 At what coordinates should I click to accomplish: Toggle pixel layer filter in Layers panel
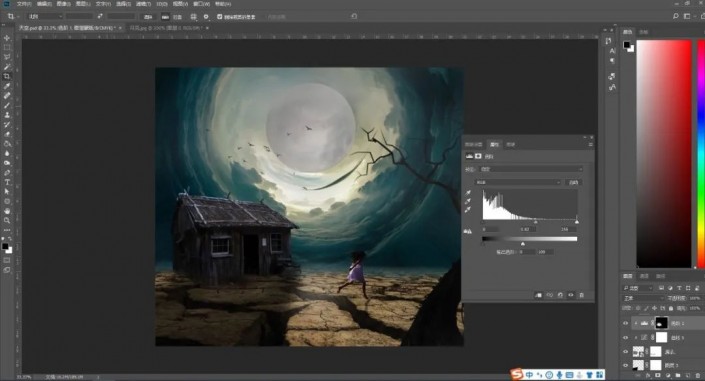coord(661,288)
